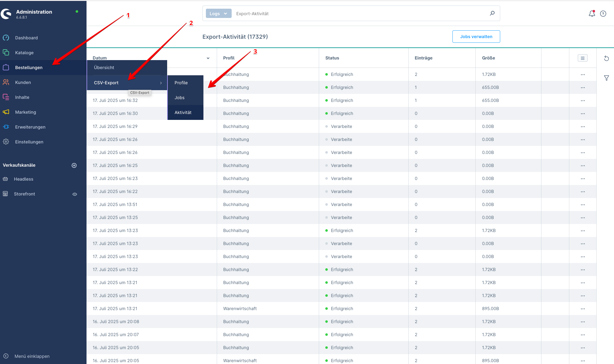Toggle the Storefront eye icon
614x364 pixels.
tap(75, 194)
